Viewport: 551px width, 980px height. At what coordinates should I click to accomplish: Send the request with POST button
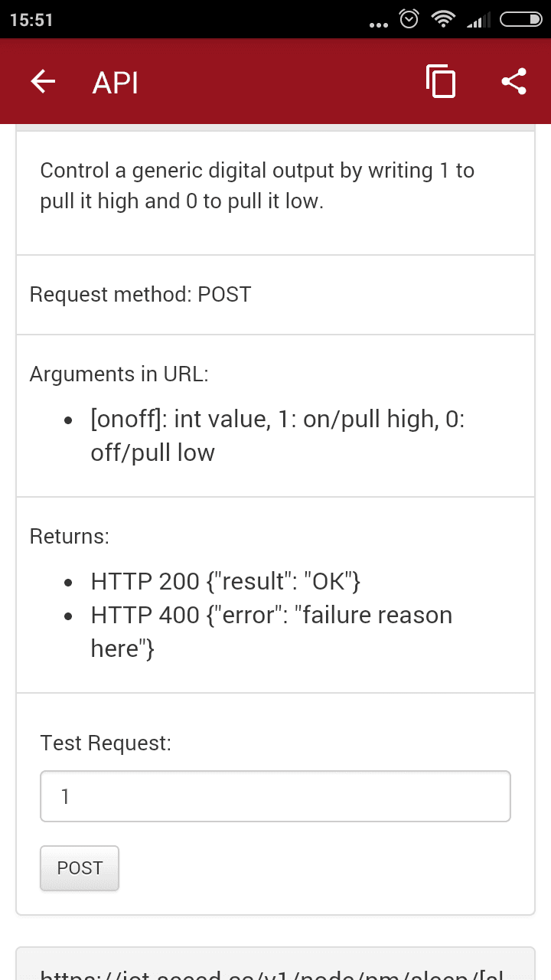coord(80,868)
